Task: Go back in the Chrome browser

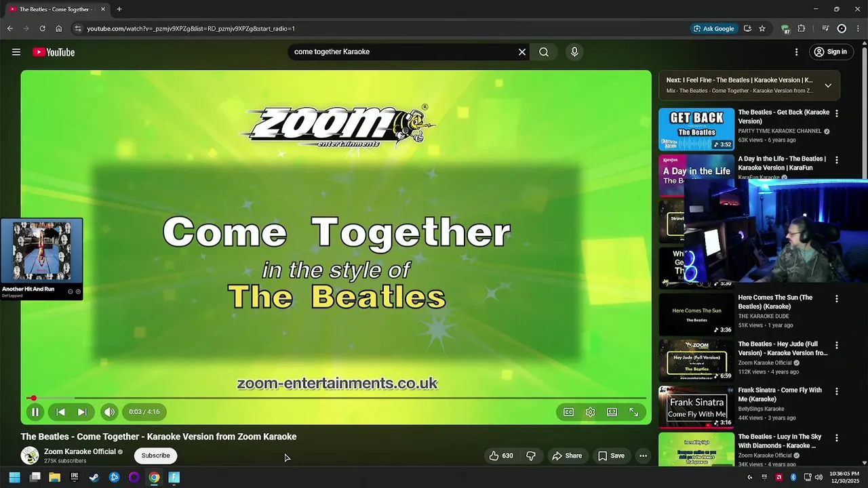Action: (10, 28)
